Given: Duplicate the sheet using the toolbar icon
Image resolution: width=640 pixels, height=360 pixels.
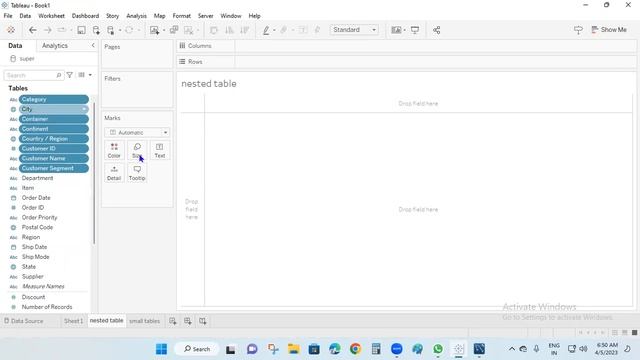Looking at the screenshot, I should (174, 30).
